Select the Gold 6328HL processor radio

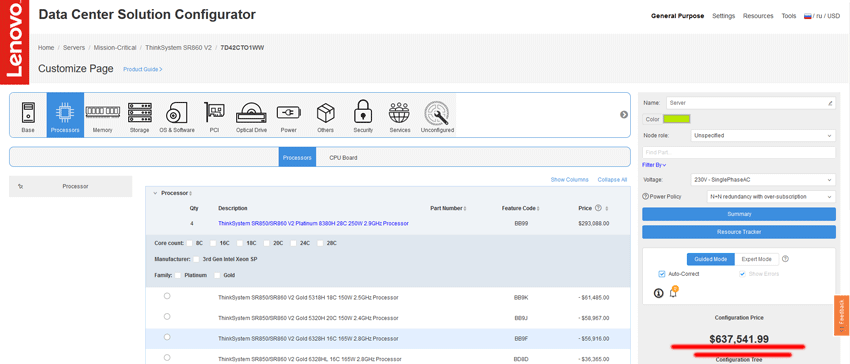tap(167, 357)
